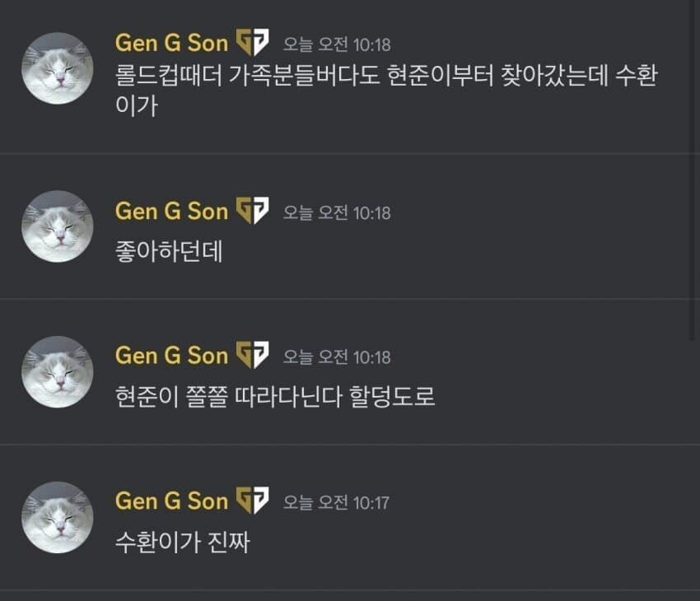The height and width of the screenshot is (601, 700).
Task: Click the Gen.G badge icon above '수환이가 진짜'
Action: pos(252,501)
